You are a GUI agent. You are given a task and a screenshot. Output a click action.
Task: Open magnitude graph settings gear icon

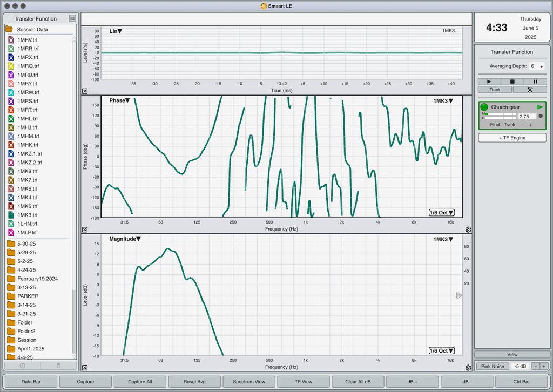coord(468,368)
